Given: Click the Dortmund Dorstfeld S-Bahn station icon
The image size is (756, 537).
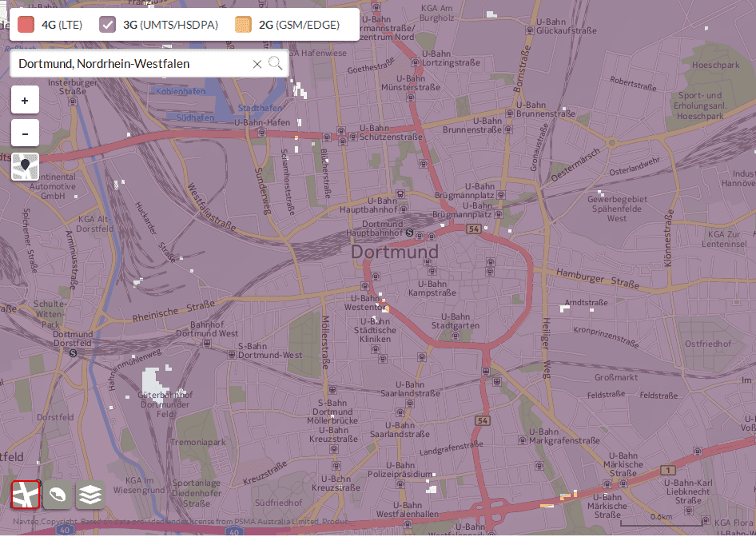Looking at the screenshot, I should coord(74,353).
